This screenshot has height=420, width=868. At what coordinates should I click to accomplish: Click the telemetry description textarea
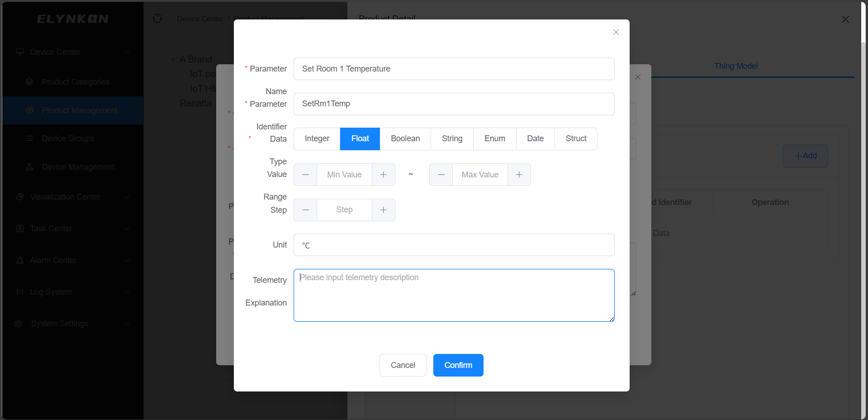[454, 296]
